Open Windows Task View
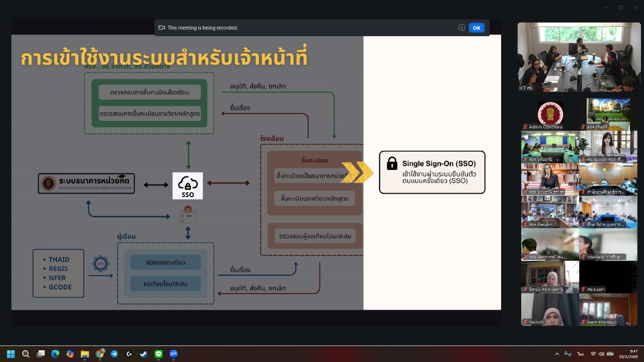The height and width of the screenshot is (362, 644). (x=41, y=354)
